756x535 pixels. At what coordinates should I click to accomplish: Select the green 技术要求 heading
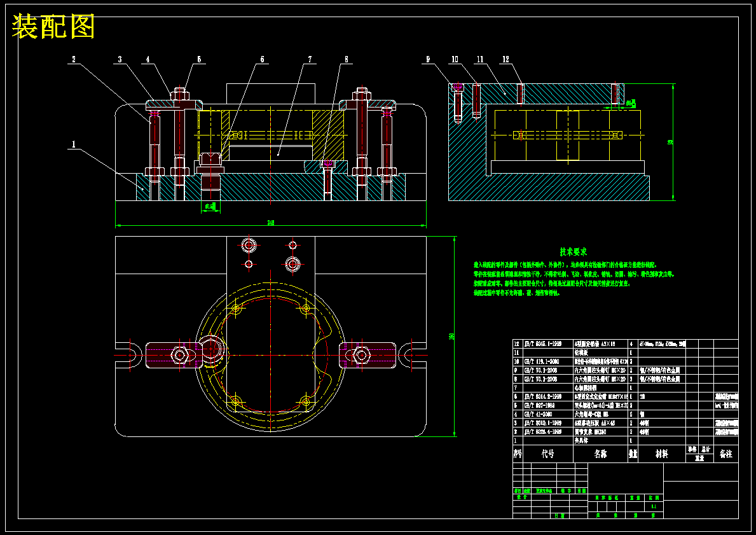pos(574,252)
